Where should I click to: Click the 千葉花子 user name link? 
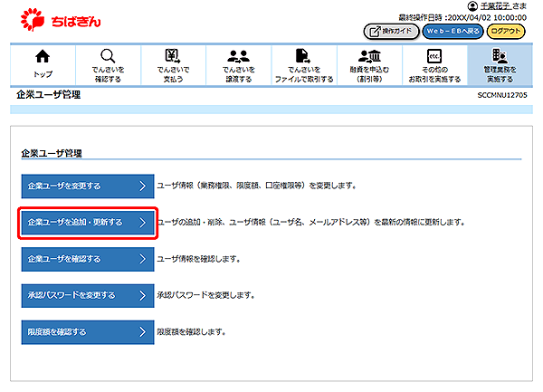pos(496,6)
